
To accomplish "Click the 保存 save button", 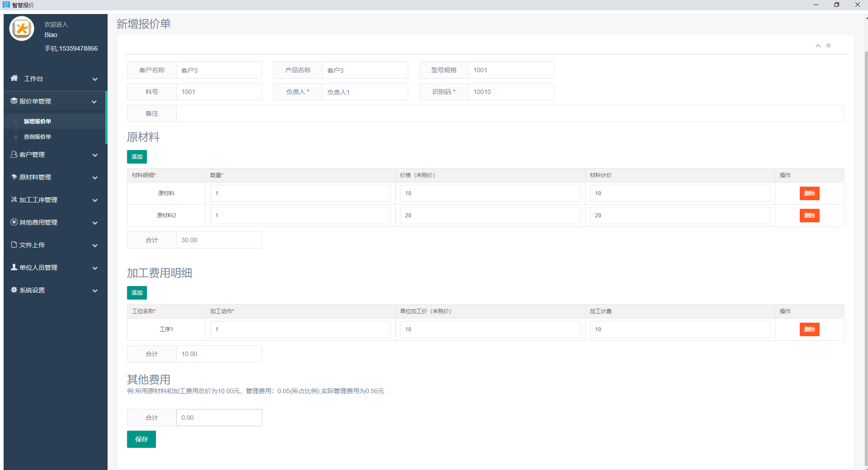I will [141, 439].
